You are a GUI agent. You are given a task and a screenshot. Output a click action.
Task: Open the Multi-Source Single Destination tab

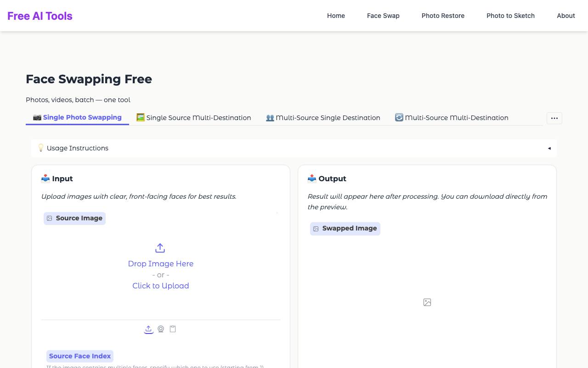click(323, 118)
